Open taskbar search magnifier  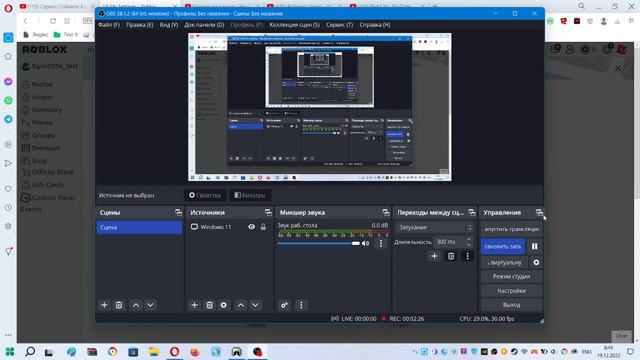(x=30, y=351)
